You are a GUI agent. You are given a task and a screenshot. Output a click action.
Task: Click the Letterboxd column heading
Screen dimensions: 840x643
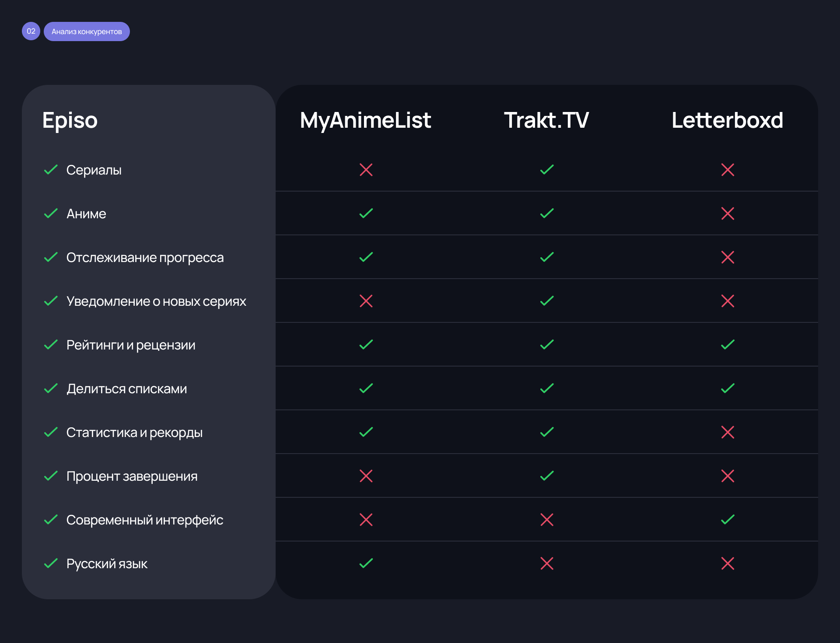(x=727, y=120)
